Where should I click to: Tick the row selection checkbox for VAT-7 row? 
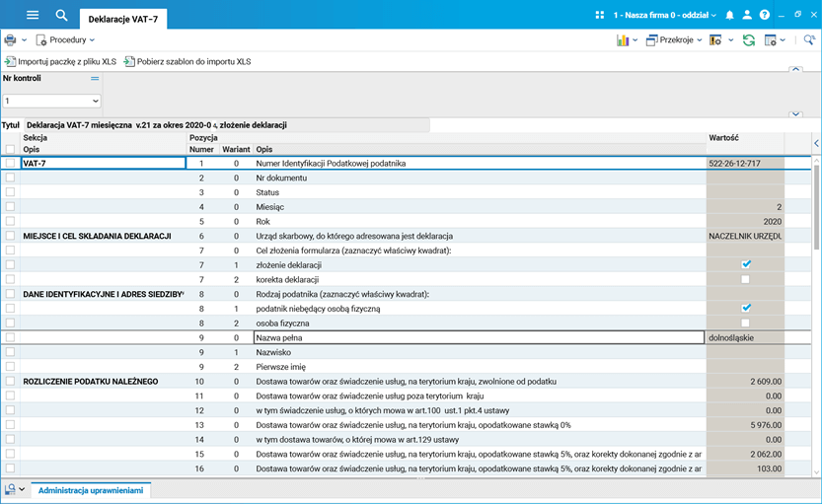click(10, 164)
